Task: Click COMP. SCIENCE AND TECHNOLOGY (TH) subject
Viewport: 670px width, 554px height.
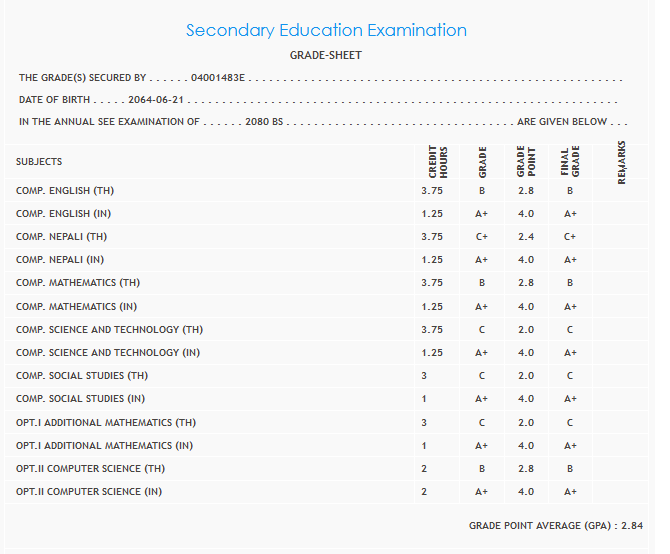Action: (x=109, y=330)
